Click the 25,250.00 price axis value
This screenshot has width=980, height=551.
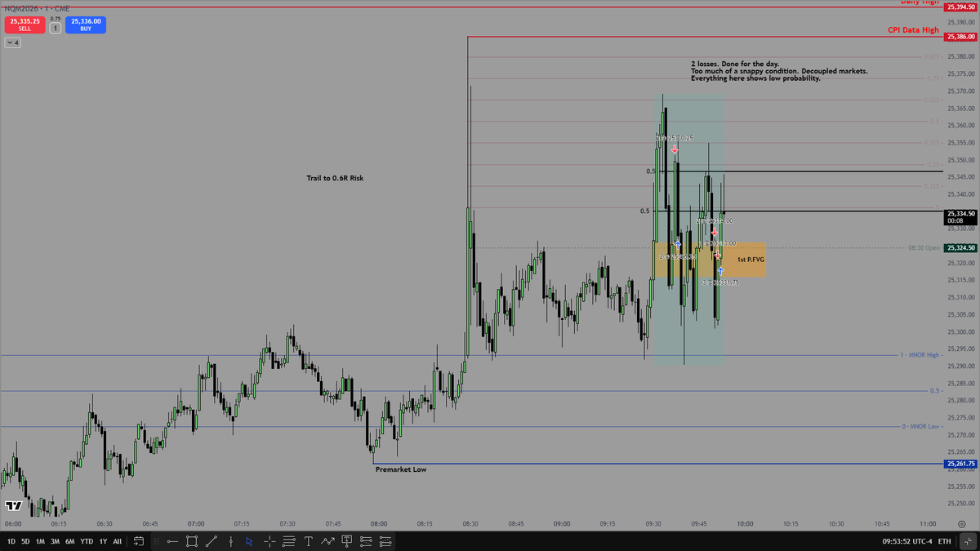961,503
